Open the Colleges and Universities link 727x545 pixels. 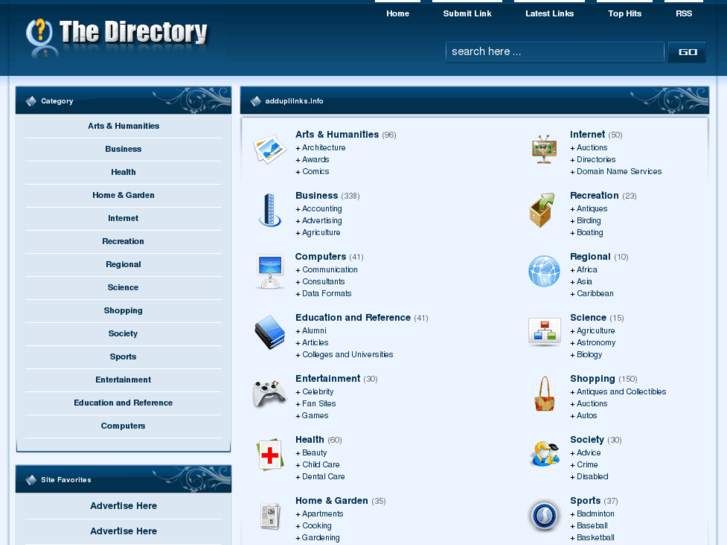(x=348, y=354)
